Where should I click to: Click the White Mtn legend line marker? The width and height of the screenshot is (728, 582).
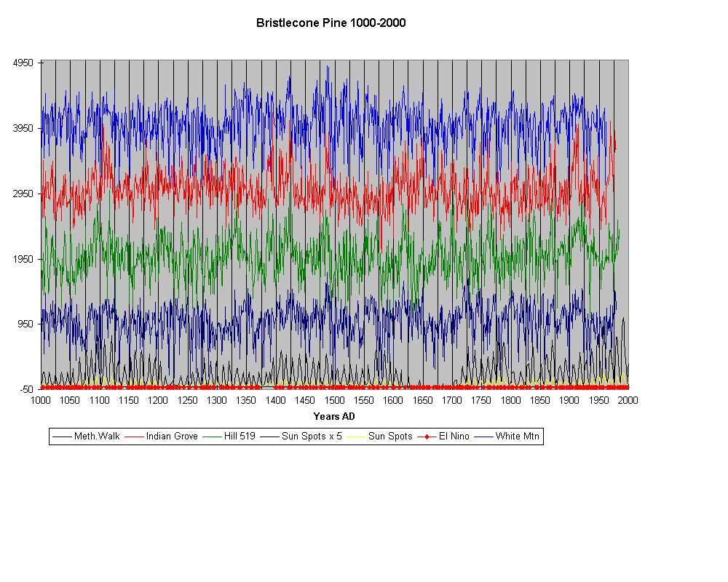(x=483, y=436)
